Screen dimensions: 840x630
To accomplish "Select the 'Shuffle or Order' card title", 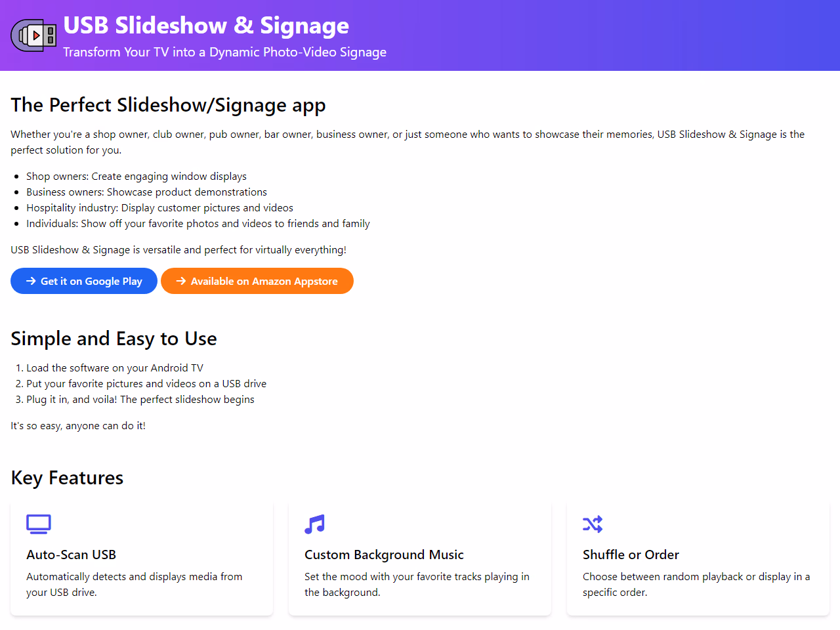I will tap(631, 555).
